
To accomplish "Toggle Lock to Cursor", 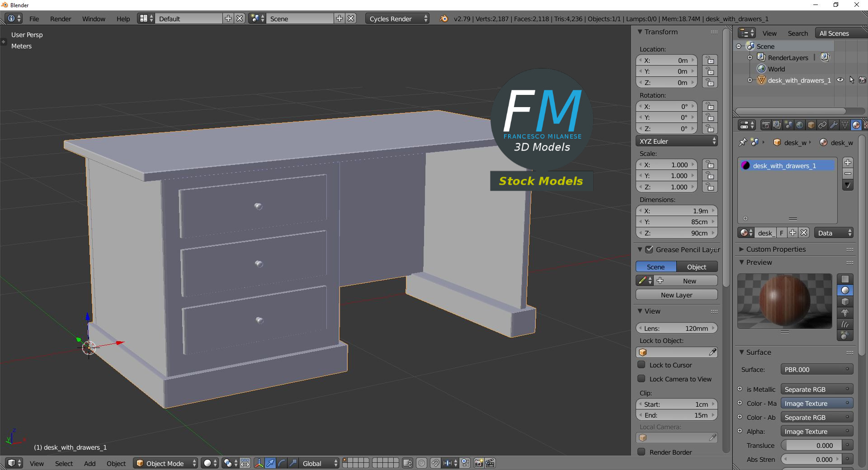I will 641,365.
